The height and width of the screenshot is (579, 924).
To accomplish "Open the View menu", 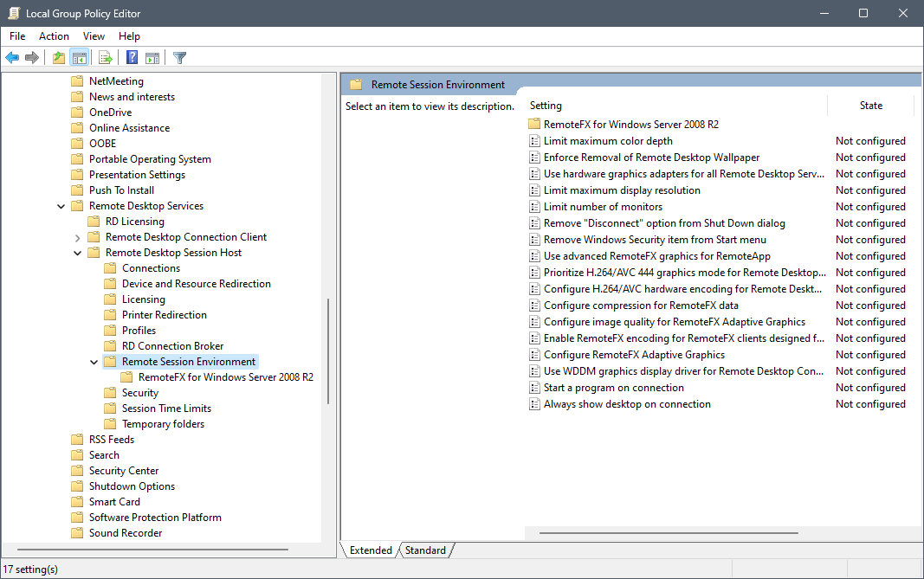I will tap(94, 36).
